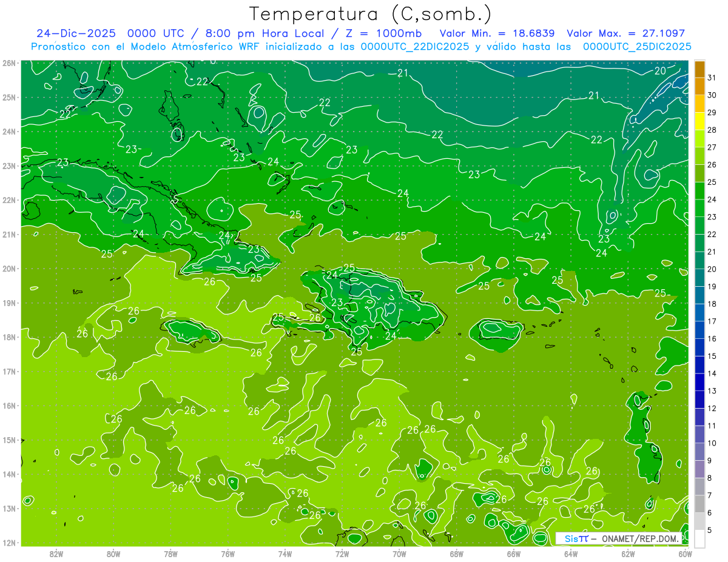Image resolution: width=728 pixels, height=562 pixels.
Task: Click the 'Valor Min. = 18.6839' text
Action: [x=497, y=33]
